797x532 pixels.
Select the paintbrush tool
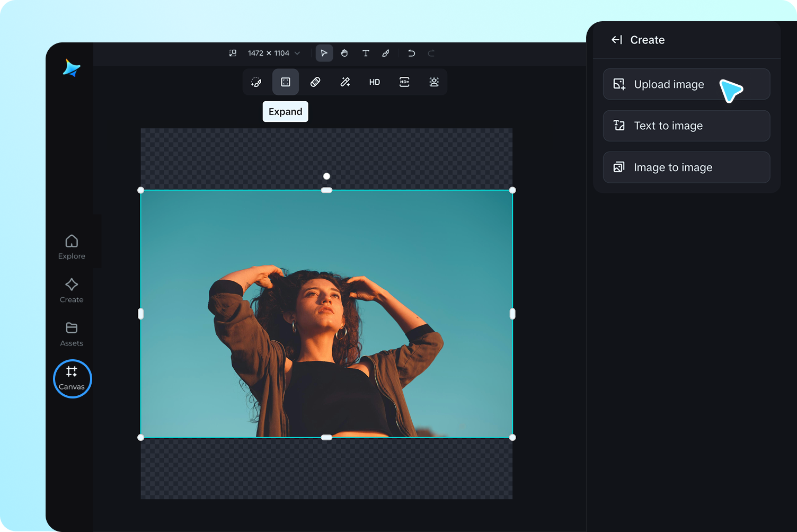click(386, 53)
